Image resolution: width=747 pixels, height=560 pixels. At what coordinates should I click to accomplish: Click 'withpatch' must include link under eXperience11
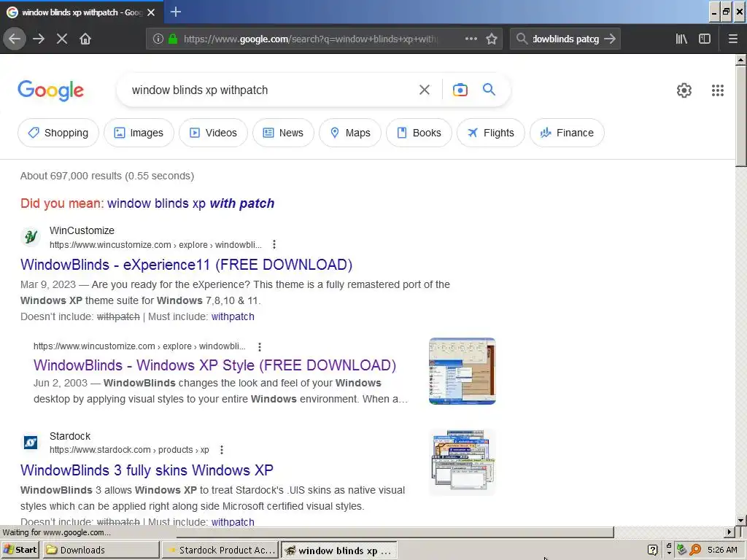233,316
